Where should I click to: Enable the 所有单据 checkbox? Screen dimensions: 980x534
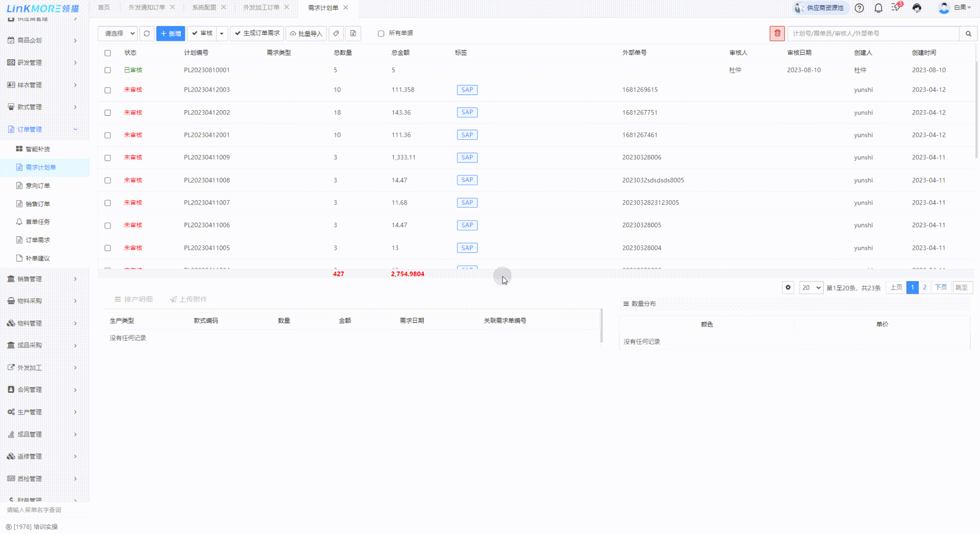tap(381, 34)
